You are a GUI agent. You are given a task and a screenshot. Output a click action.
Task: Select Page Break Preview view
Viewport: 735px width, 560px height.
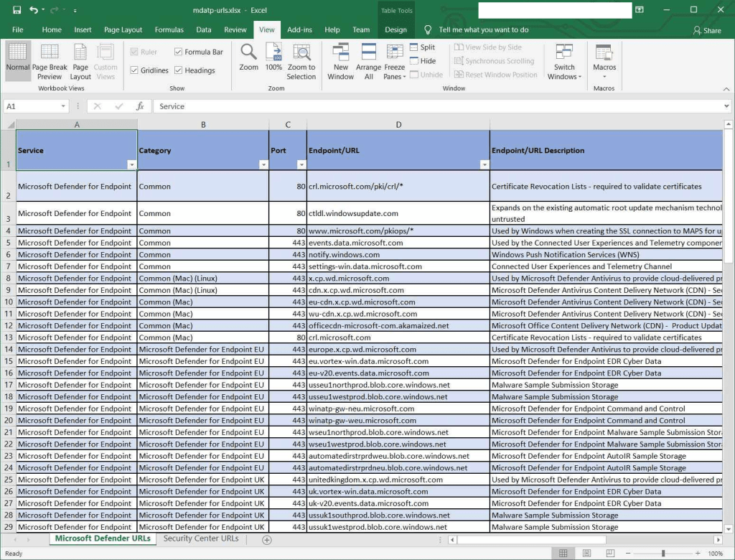(50, 61)
